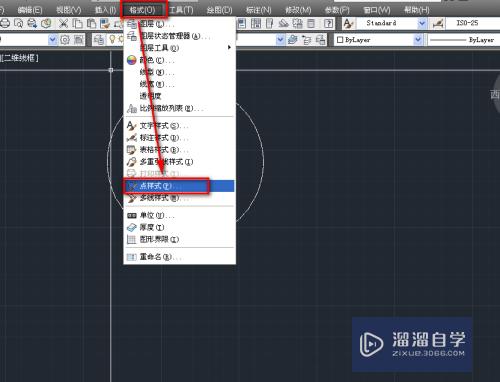500x382 pixels.
Task: Click the Properties palette toolbar icon
Action: (x=241, y=23)
